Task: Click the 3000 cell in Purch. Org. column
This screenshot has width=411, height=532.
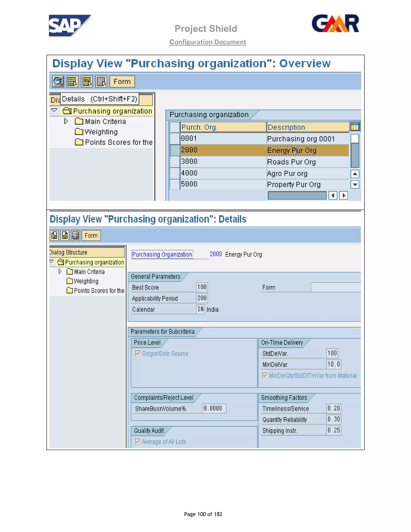Action: (x=223, y=161)
